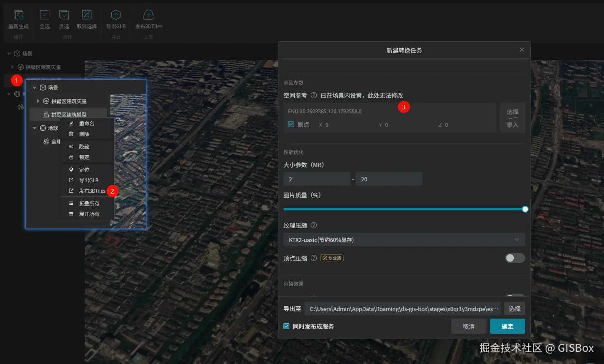604x364 pixels.
Task: Uncheck 同时发布成服务 checkbox
Action: pyautogui.click(x=286, y=326)
